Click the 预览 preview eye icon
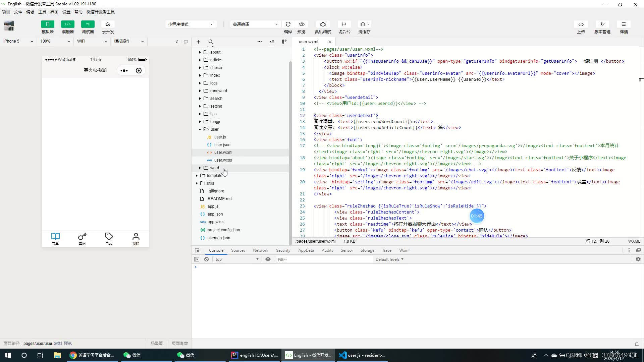 (x=302, y=24)
